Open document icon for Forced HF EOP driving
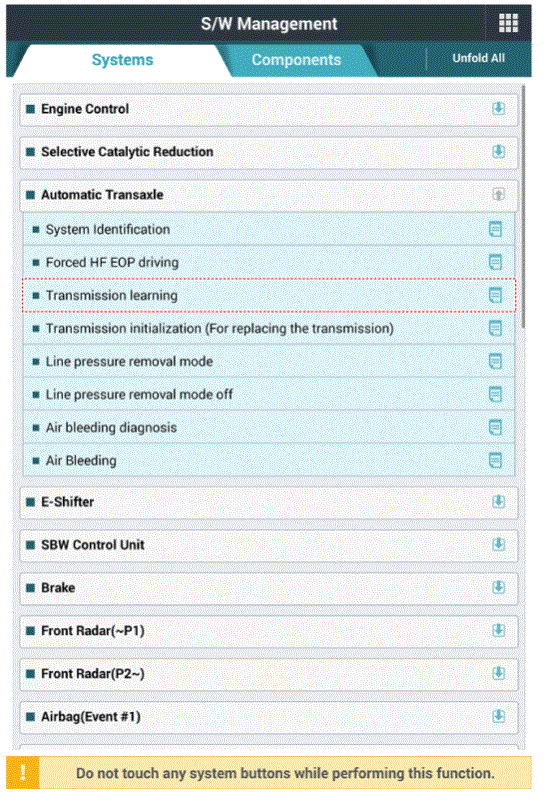Viewport: 553px width, 801px height. 495,263
